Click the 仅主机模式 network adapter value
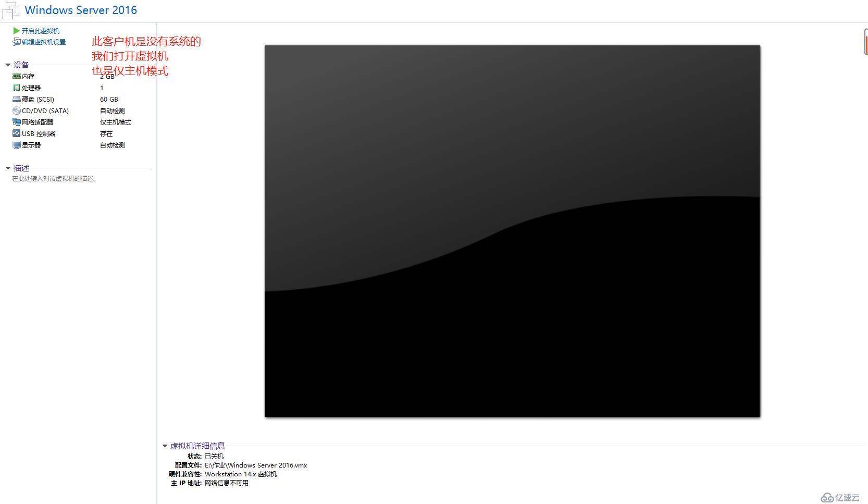868x504 pixels. [116, 122]
